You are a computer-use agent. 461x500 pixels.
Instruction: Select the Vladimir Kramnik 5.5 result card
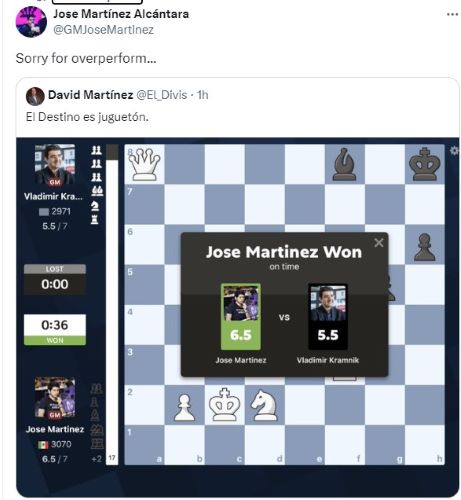328,316
